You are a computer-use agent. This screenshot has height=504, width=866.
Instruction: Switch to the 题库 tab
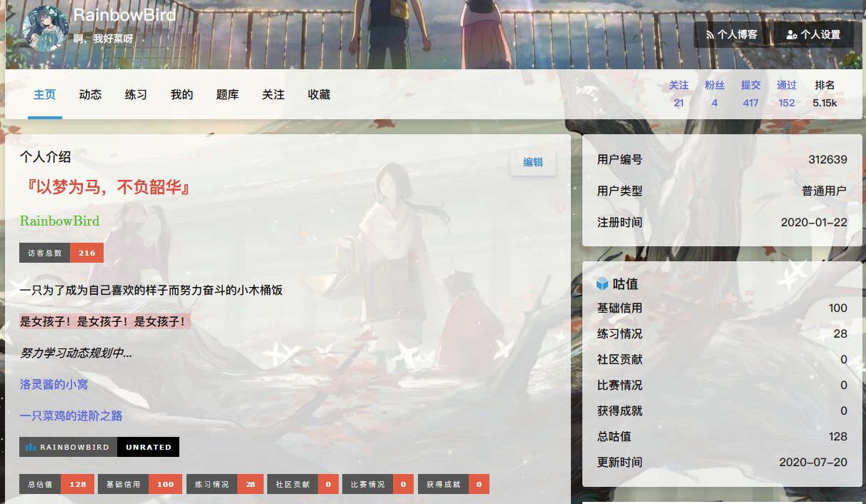click(227, 94)
